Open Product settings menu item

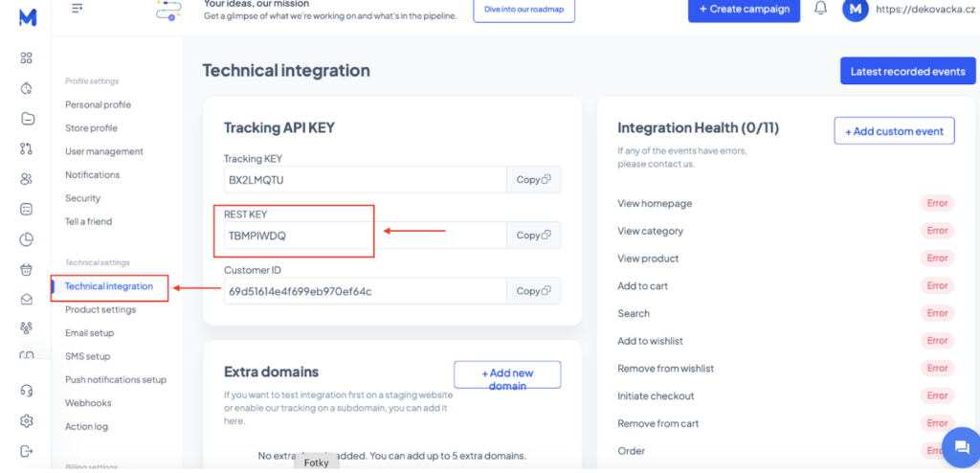click(x=100, y=309)
